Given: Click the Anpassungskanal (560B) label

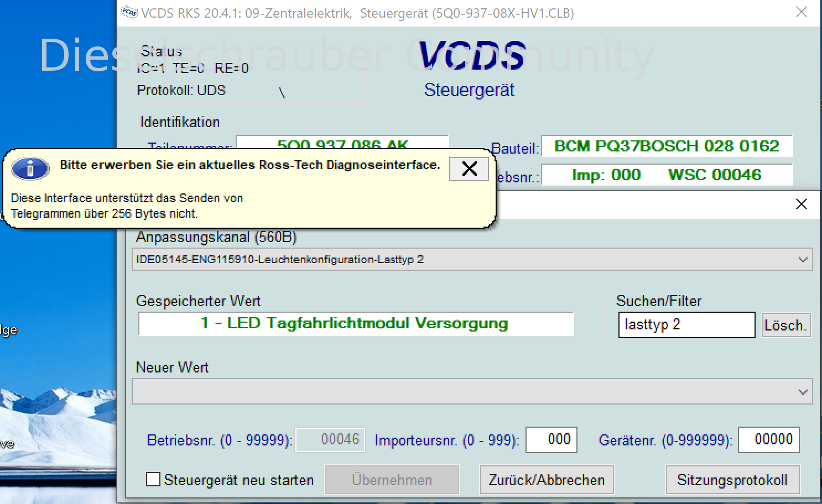Looking at the screenshot, I should click(216, 237).
